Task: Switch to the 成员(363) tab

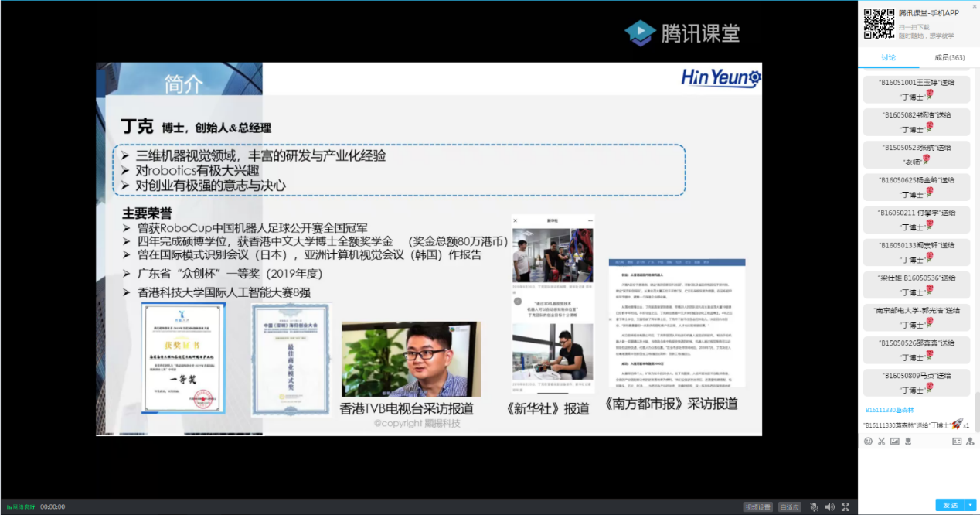Action: 949,57
